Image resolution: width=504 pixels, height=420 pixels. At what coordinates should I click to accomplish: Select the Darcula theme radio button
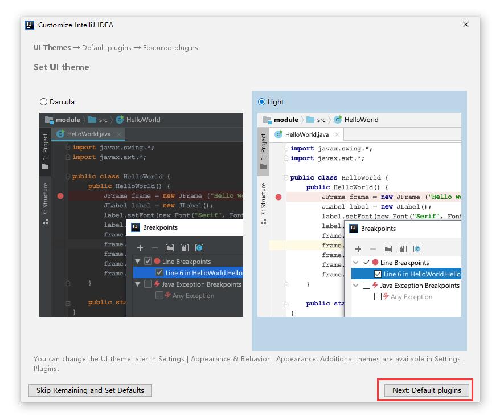tap(43, 102)
